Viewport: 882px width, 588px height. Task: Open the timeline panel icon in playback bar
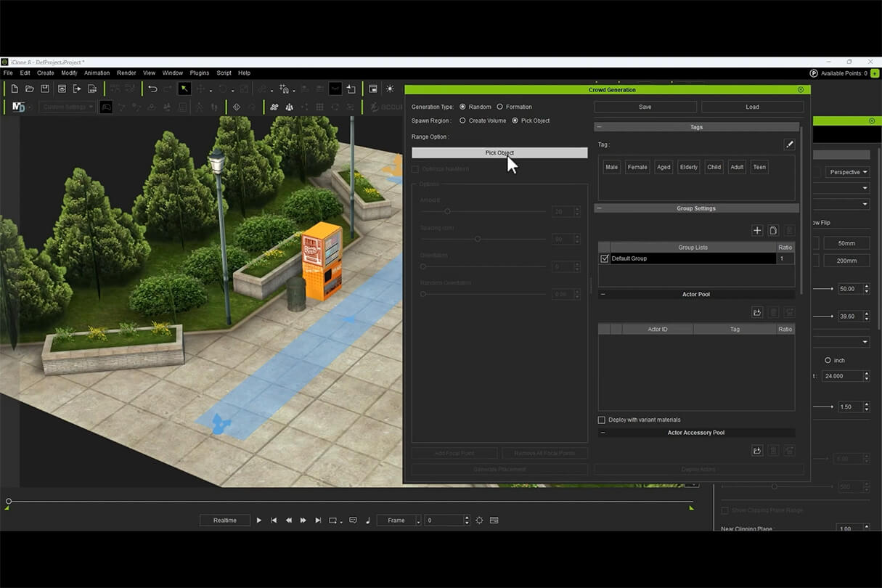494,520
